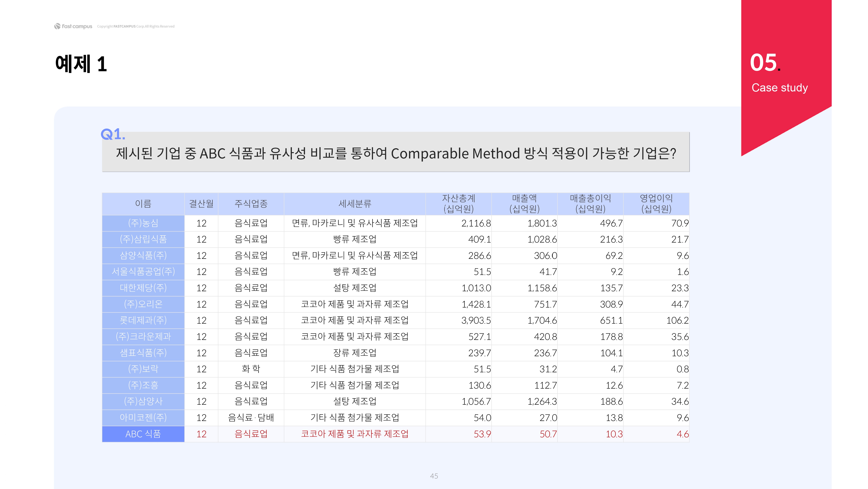Click the 예제 1 slide title
Screen dimensions: 868x489
click(81, 64)
